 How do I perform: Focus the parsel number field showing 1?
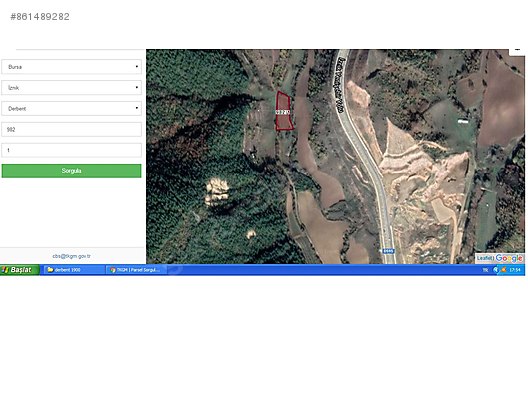71,150
